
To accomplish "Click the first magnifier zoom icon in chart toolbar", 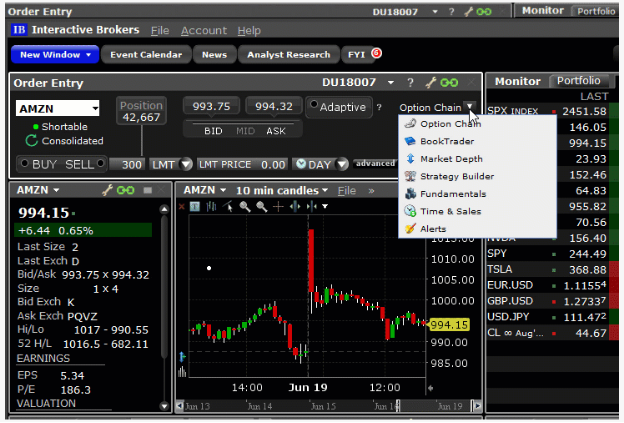I will [245, 206].
